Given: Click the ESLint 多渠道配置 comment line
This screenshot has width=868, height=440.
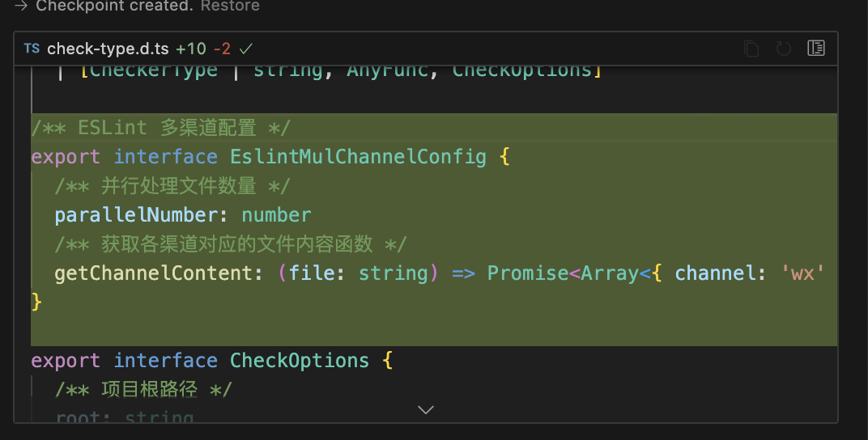Looking at the screenshot, I should 160,128.
